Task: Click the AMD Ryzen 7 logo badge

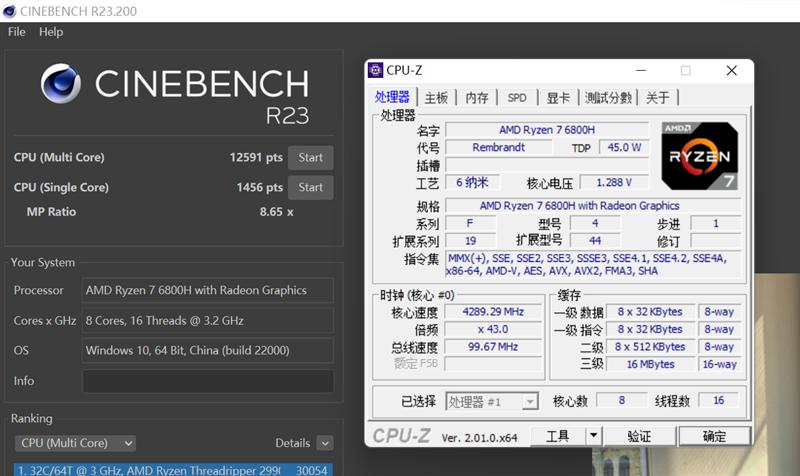Action: point(699,156)
